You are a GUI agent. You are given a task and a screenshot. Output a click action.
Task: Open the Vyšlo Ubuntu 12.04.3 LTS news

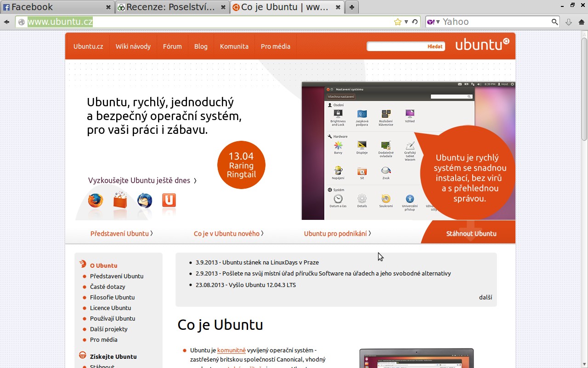[246, 285]
